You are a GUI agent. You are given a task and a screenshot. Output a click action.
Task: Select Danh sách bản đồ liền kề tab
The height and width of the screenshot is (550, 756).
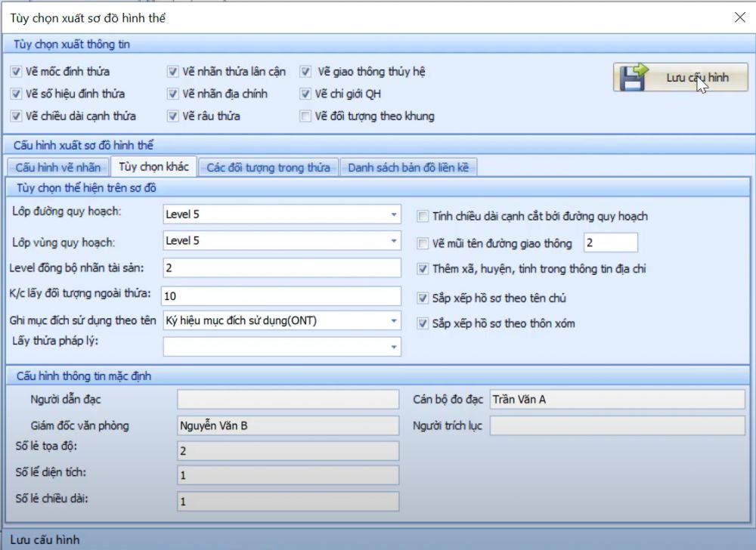tap(408, 168)
